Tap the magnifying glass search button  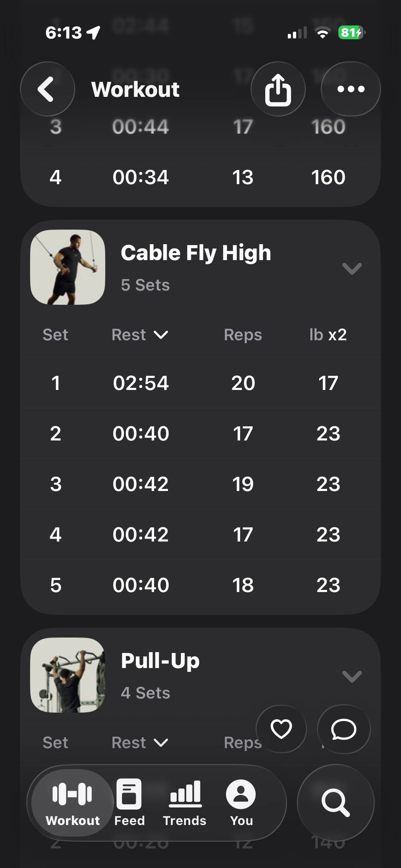pos(335,802)
